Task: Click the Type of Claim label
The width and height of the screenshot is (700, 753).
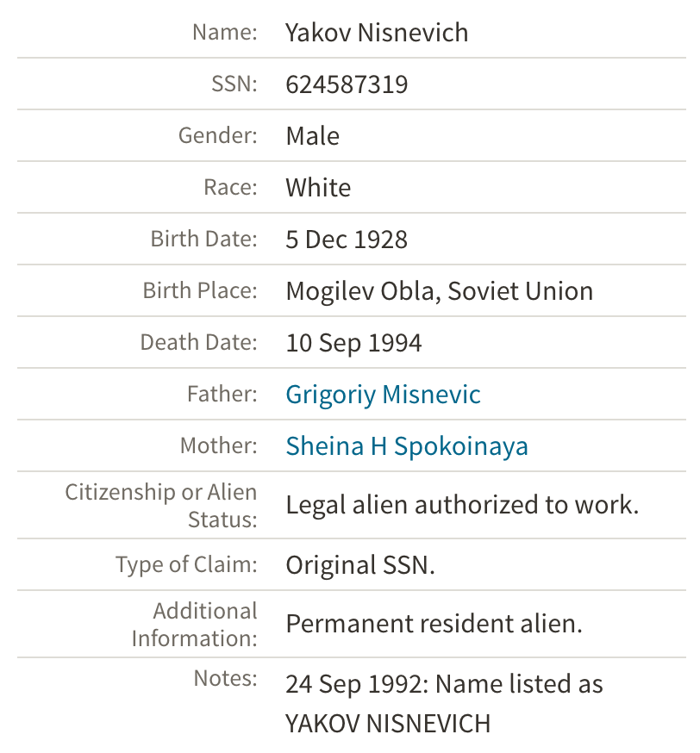Action: click(186, 565)
